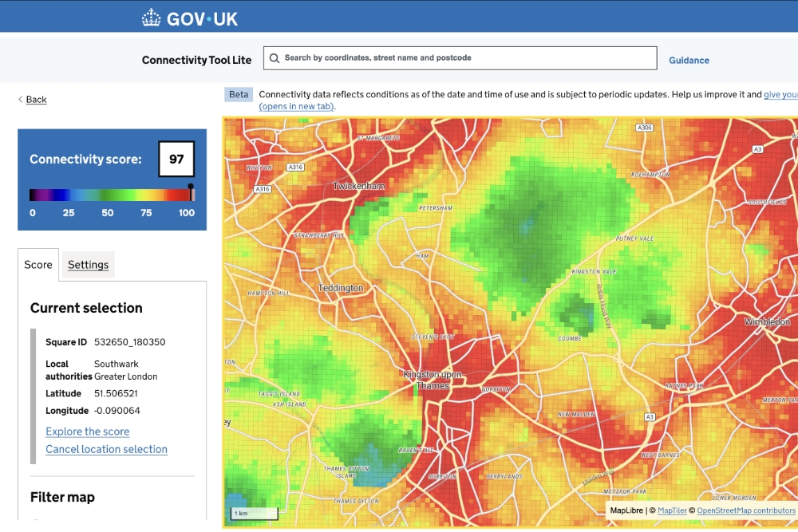Open the MapTiler attribution link

point(675,510)
